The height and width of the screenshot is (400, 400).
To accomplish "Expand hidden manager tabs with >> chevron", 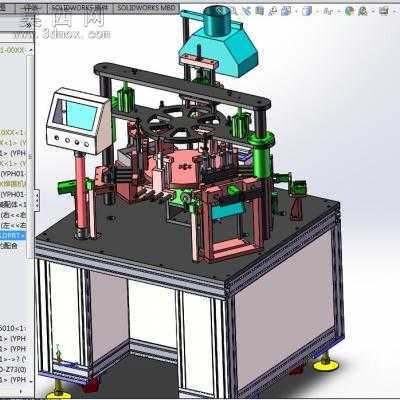I will [x=29, y=26].
